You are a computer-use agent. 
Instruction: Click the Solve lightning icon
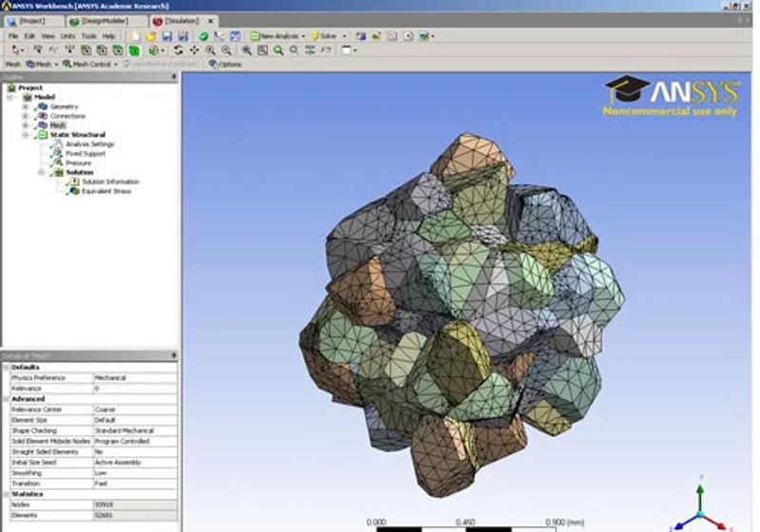click(x=315, y=36)
